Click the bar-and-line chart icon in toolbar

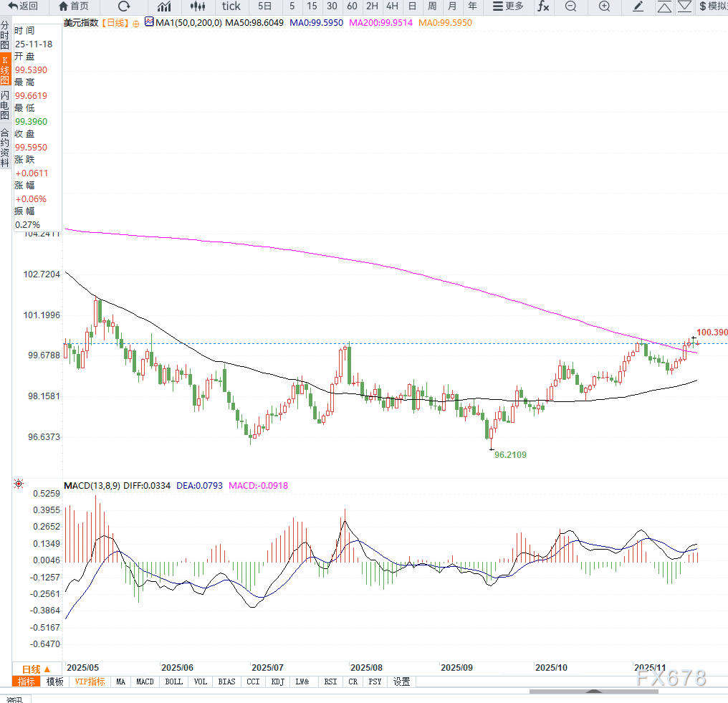(164, 6)
